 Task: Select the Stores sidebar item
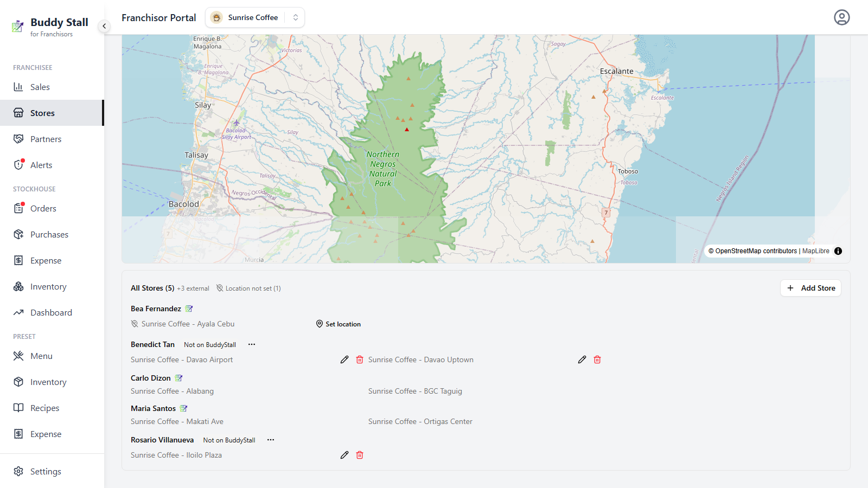click(x=52, y=113)
